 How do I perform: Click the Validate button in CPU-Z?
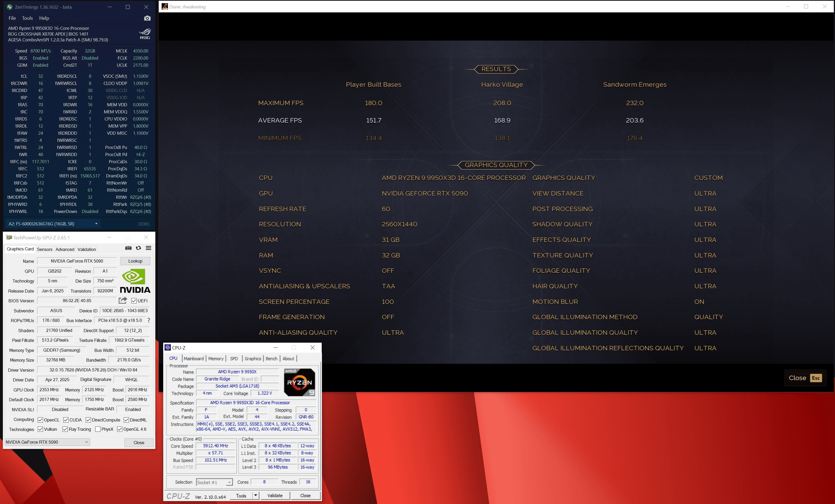pos(275,496)
